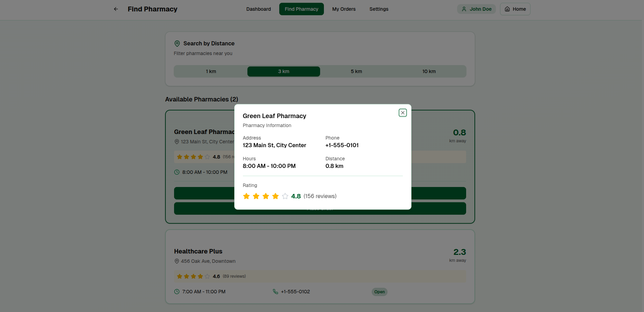Open the Dashboard tab
The height and width of the screenshot is (312, 644).
tap(258, 9)
